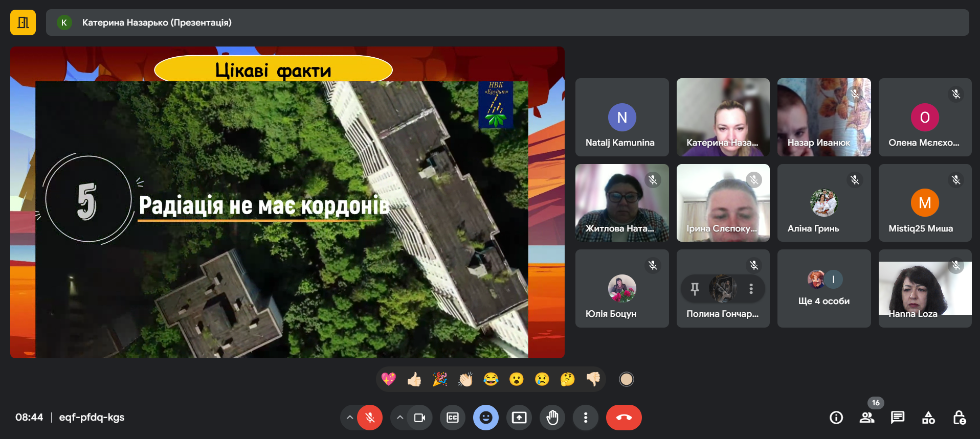Send the thumbs up reaction
Image resolution: width=980 pixels, height=439 pixels.
pyautogui.click(x=414, y=379)
